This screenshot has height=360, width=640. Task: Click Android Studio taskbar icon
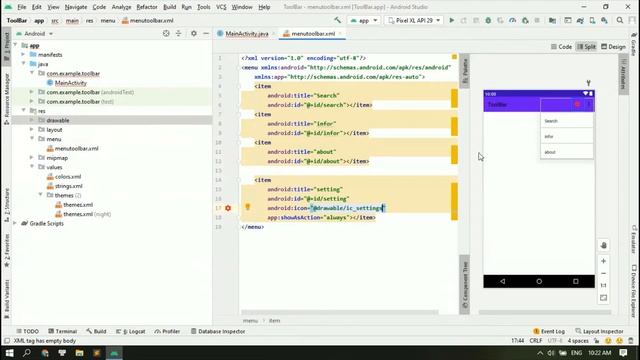click(x=114, y=353)
